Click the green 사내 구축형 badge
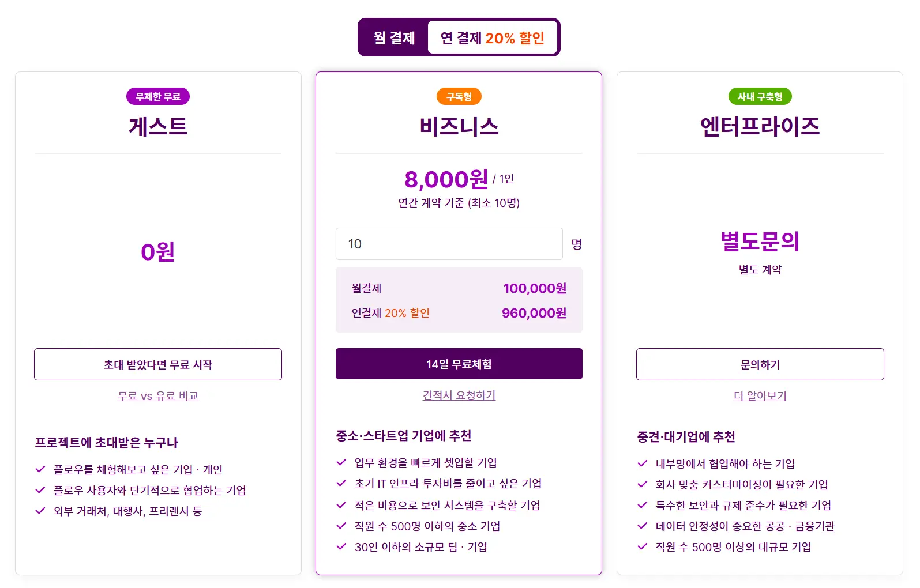 tap(760, 97)
